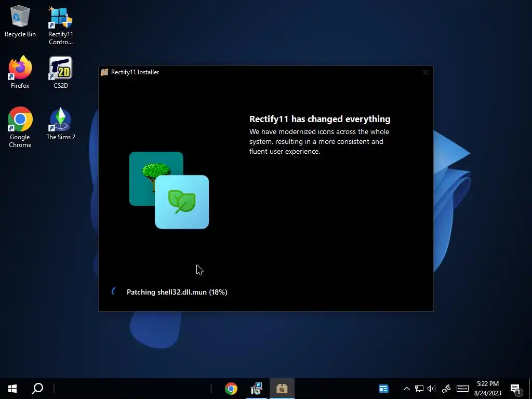The height and width of the screenshot is (399, 532).
Task: Click the 'Patching shell32.dll.mun (18%)' status text
Action: tap(177, 292)
